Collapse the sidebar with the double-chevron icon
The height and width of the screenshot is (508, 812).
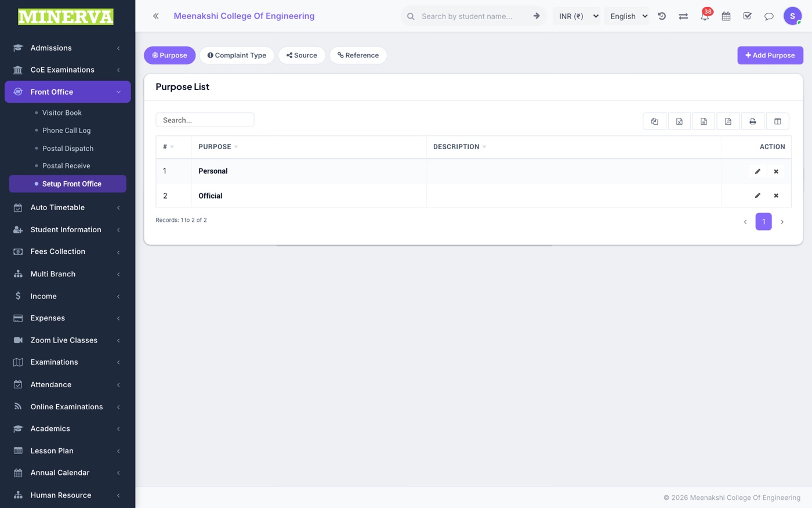coord(155,16)
